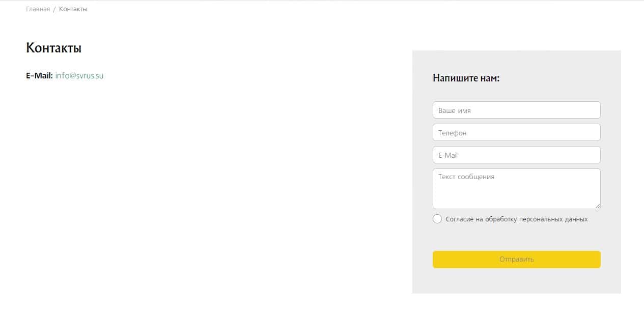Click into the Телефон field

pos(516,132)
